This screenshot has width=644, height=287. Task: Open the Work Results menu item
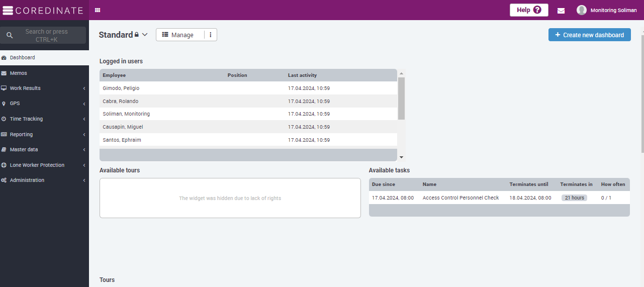(x=44, y=88)
